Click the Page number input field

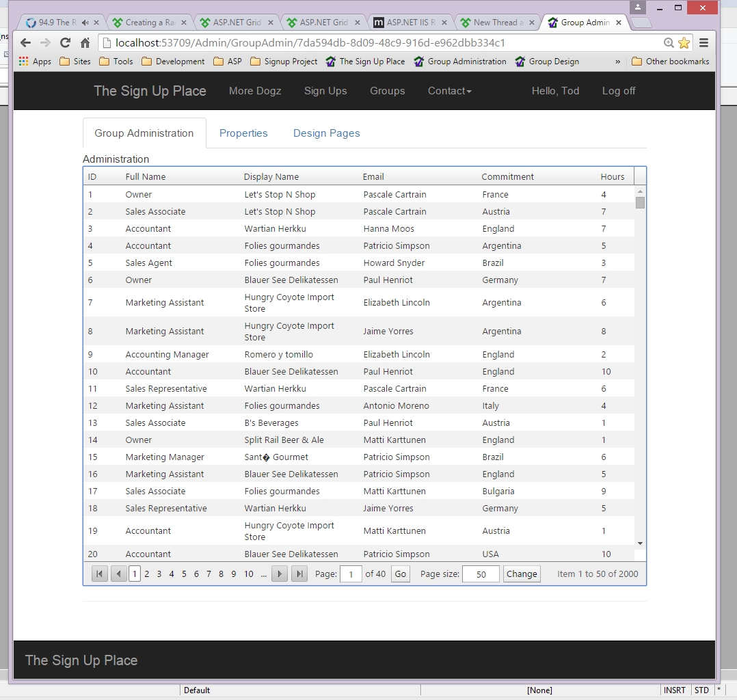click(351, 574)
